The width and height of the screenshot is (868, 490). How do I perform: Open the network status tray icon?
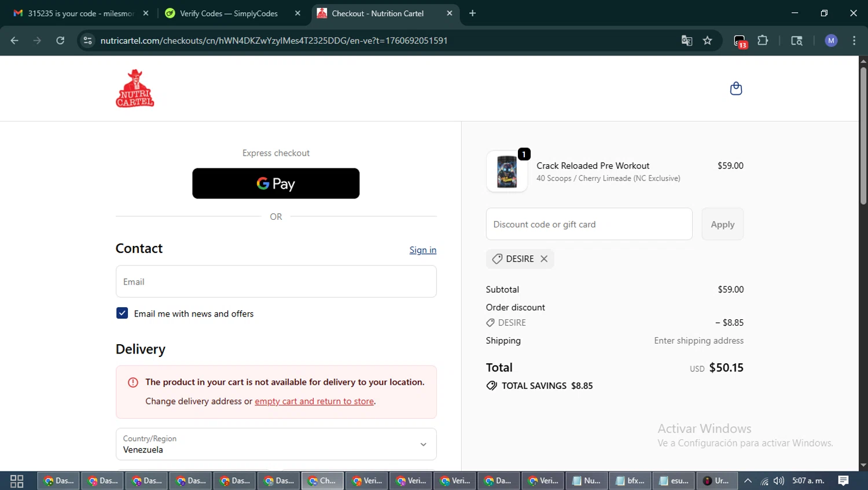pos(764,481)
